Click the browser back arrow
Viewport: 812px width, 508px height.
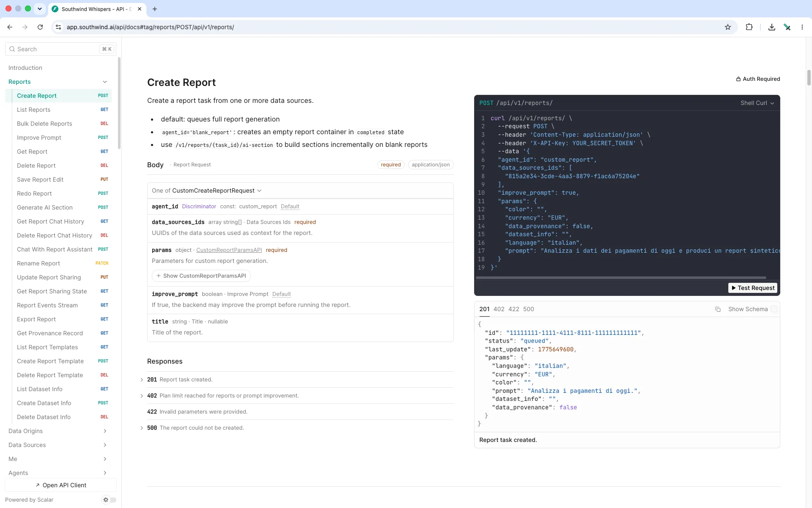[x=10, y=27]
